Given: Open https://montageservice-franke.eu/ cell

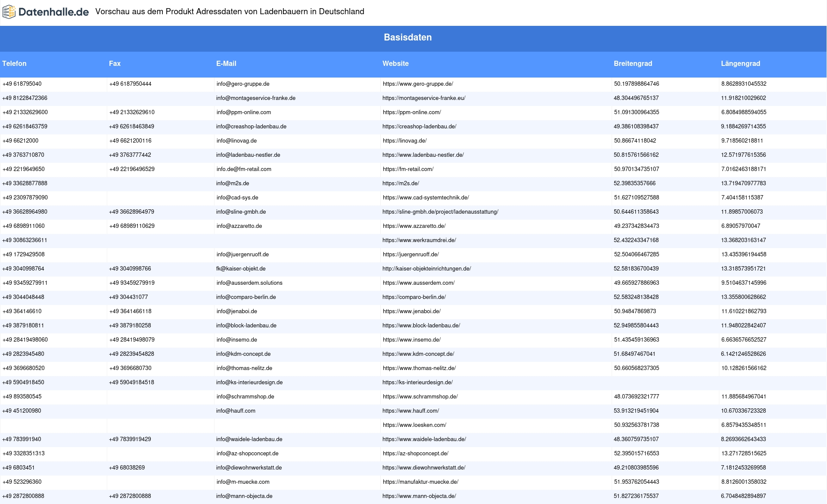Looking at the screenshot, I should click(424, 98).
